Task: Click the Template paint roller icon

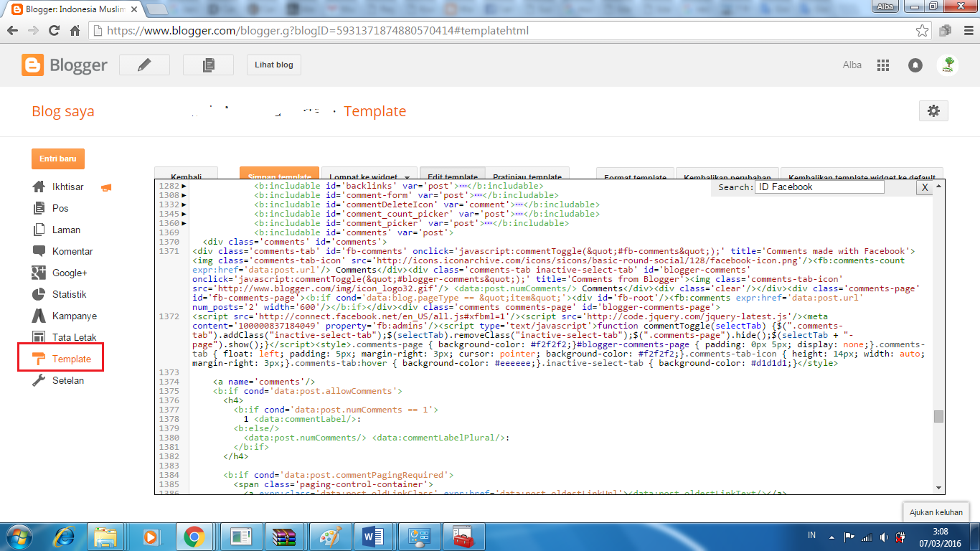Action: 39,359
